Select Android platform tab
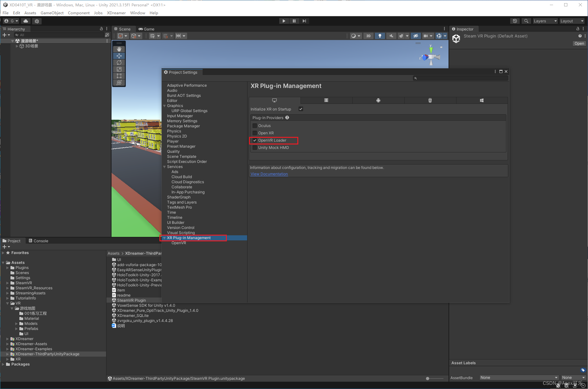 [x=378, y=100]
